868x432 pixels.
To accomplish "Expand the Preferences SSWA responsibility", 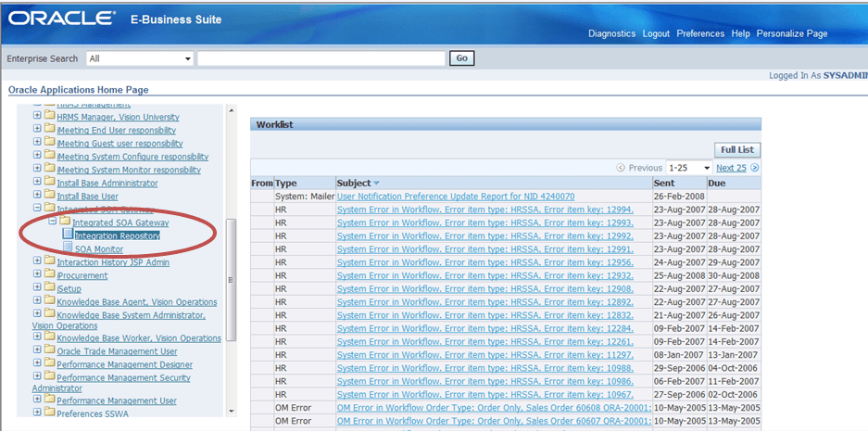I will [37, 413].
